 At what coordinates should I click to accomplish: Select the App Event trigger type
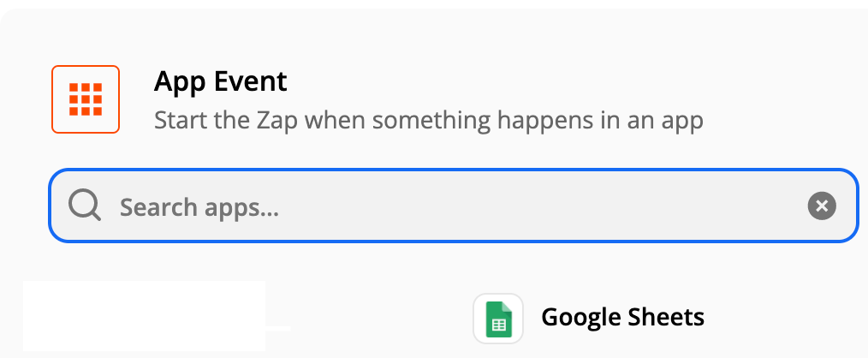tap(221, 82)
